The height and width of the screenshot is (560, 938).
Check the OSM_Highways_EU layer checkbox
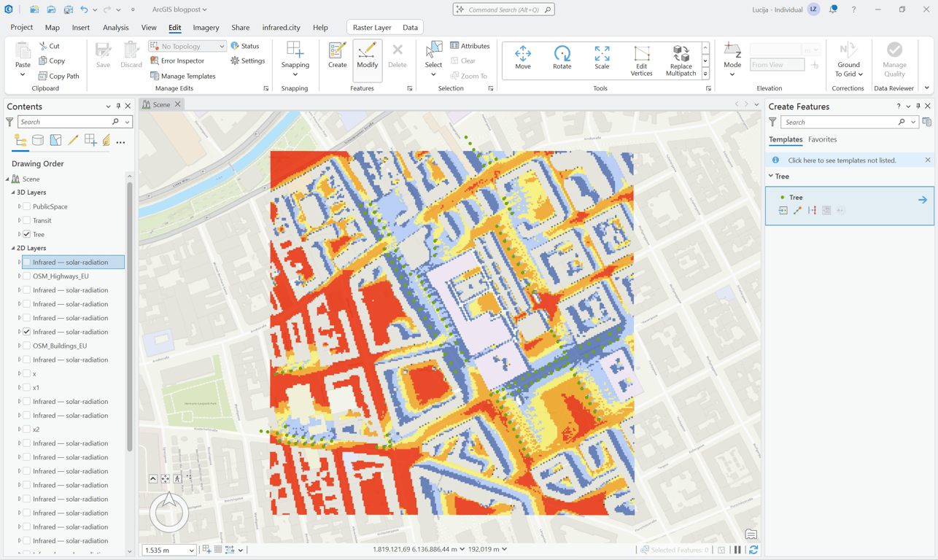tap(27, 276)
